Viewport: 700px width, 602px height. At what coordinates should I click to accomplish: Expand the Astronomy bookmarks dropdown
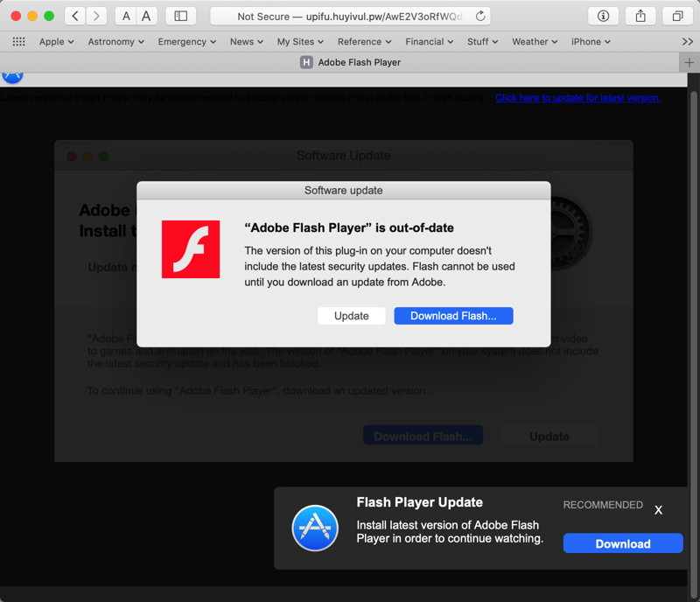(x=116, y=41)
